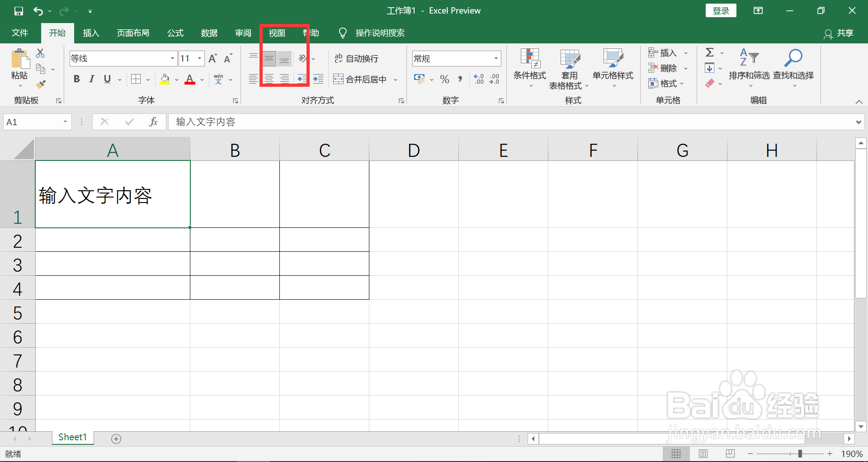Viewport: 868px width, 462px height.
Task: Open 单元格样式 cell styles
Action: 613,68
